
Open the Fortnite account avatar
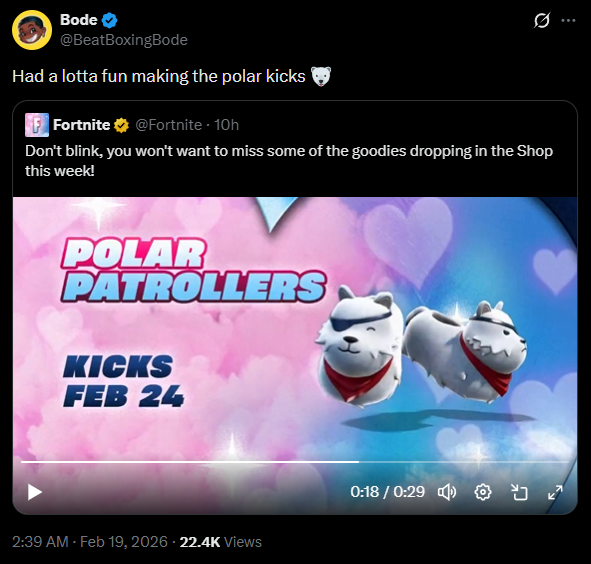[37, 125]
